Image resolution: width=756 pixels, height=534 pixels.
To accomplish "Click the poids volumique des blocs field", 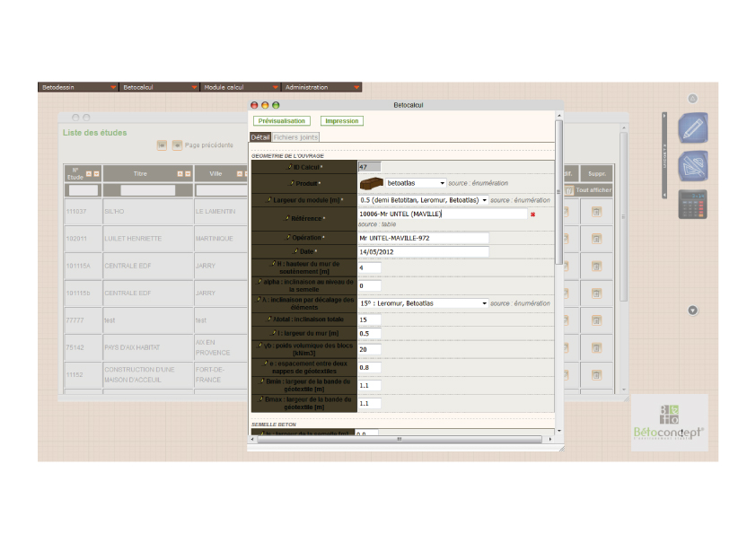I will pos(369,349).
